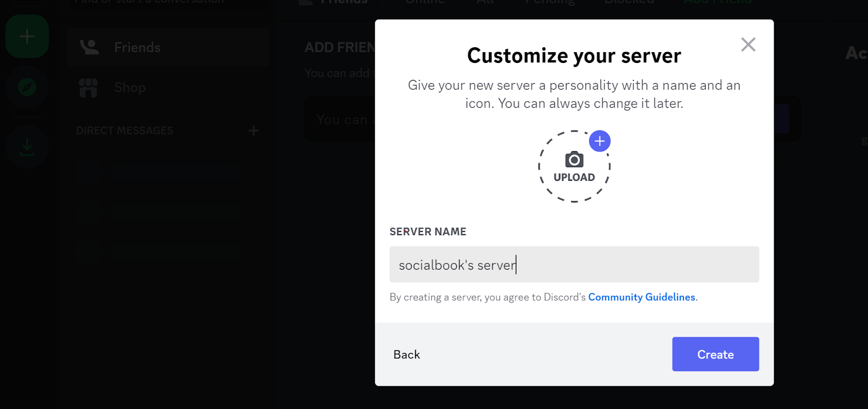This screenshot has height=409, width=868.
Task: Switch to the Blocked tab
Action: tap(629, 3)
